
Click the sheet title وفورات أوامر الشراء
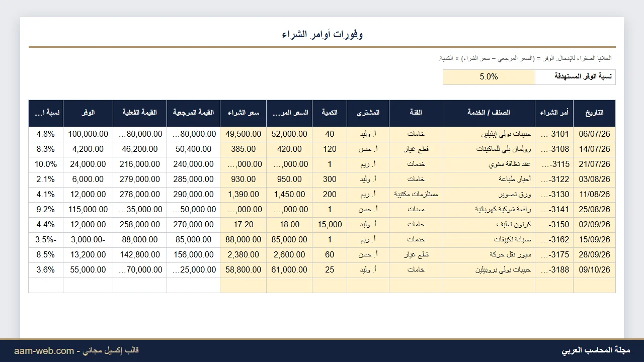(x=322, y=34)
